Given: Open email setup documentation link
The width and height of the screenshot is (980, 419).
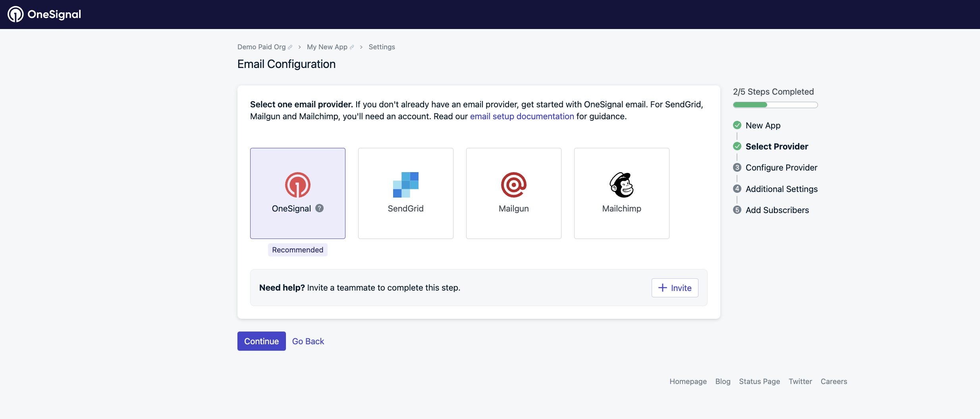Looking at the screenshot, I should [522, 116].
